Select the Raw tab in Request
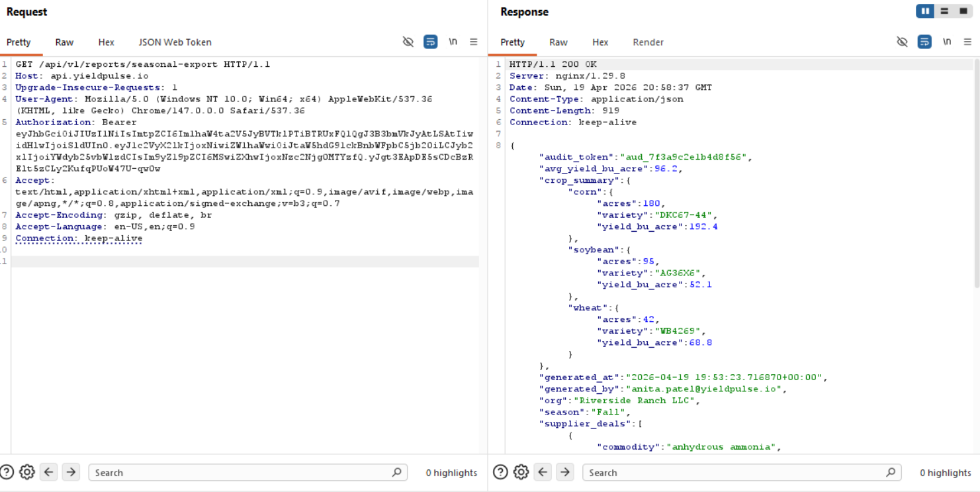Image resolution: width=980 pixels, height=492 pixels. pos(64,42)
